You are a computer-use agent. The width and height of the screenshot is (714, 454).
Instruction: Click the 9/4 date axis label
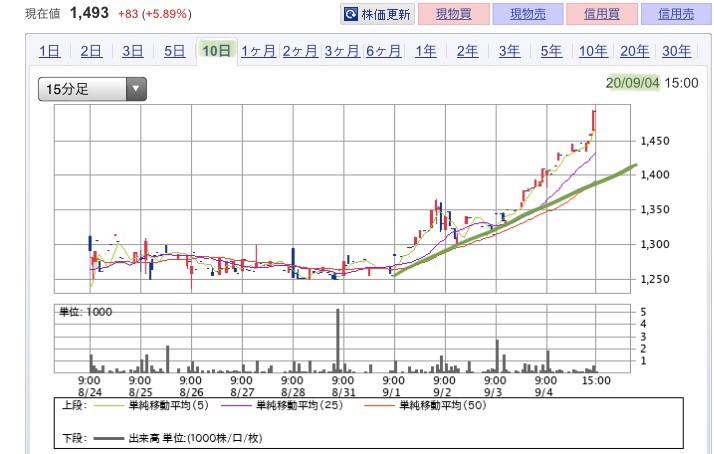[544, 392]
